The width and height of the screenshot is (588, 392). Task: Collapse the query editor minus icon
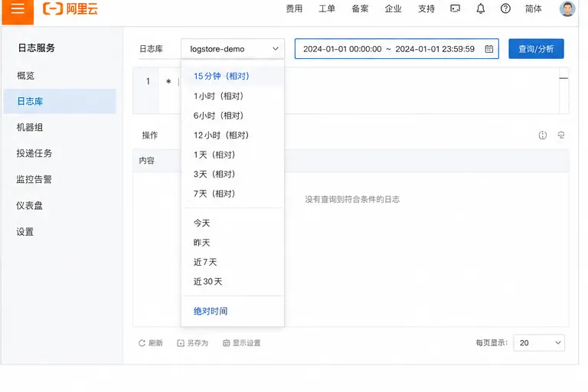click(563, 78)
